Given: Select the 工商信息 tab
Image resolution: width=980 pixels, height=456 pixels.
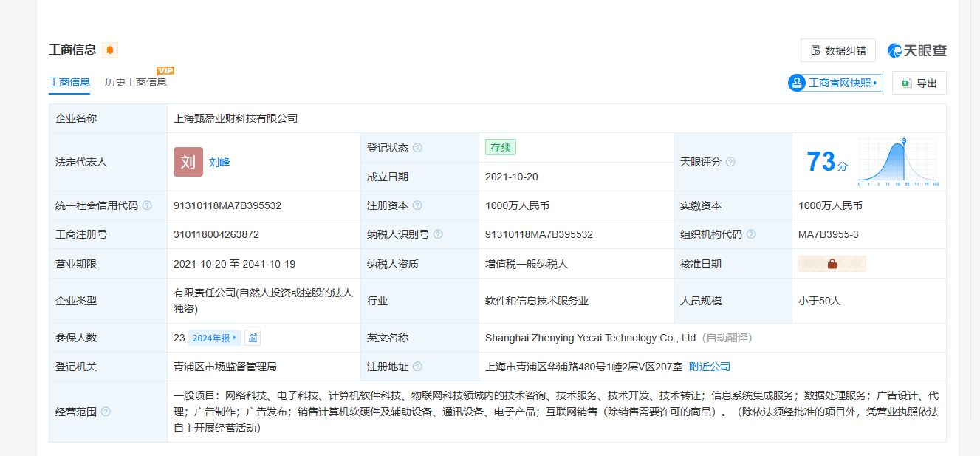Looking at the screenshot, I should coord(69,82).
